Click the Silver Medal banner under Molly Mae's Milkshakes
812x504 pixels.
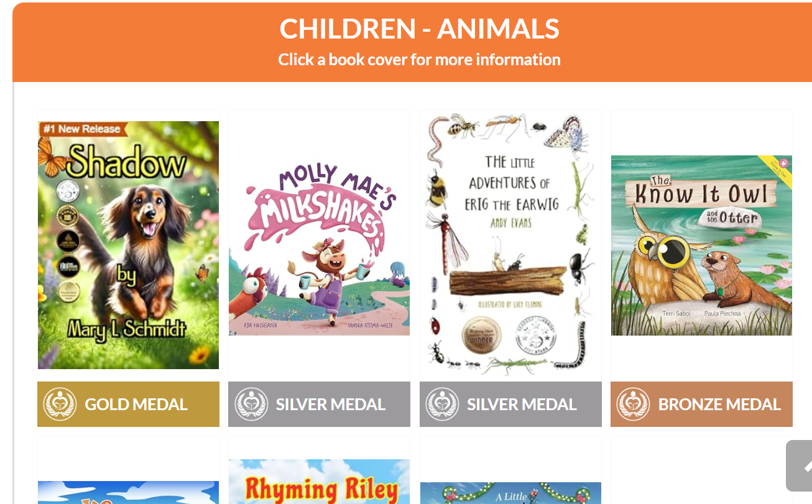click(x=319, y=404)
